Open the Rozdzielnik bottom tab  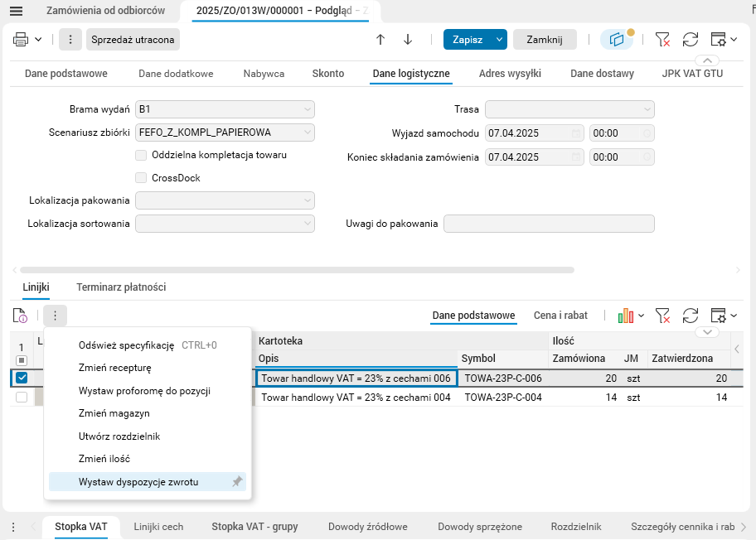[x=576, y=527]
